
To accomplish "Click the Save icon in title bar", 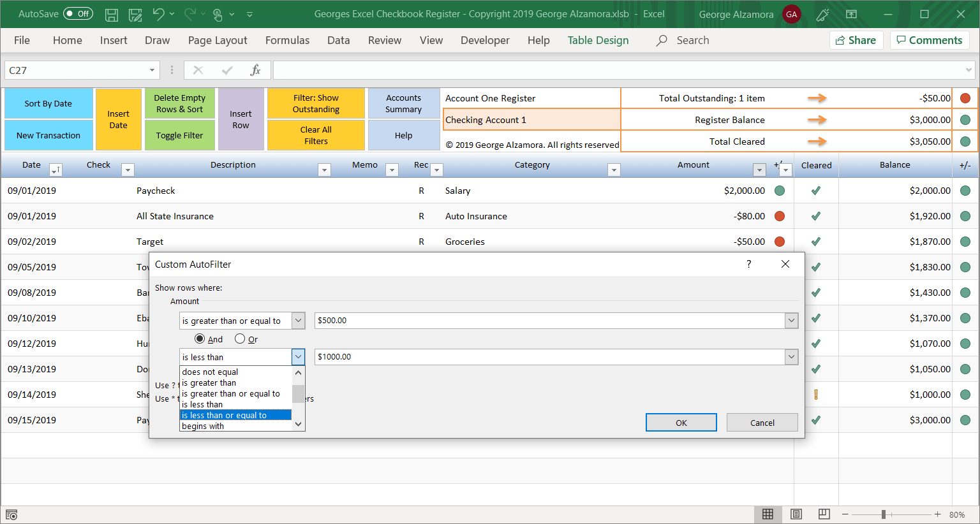I will (112, 14).
